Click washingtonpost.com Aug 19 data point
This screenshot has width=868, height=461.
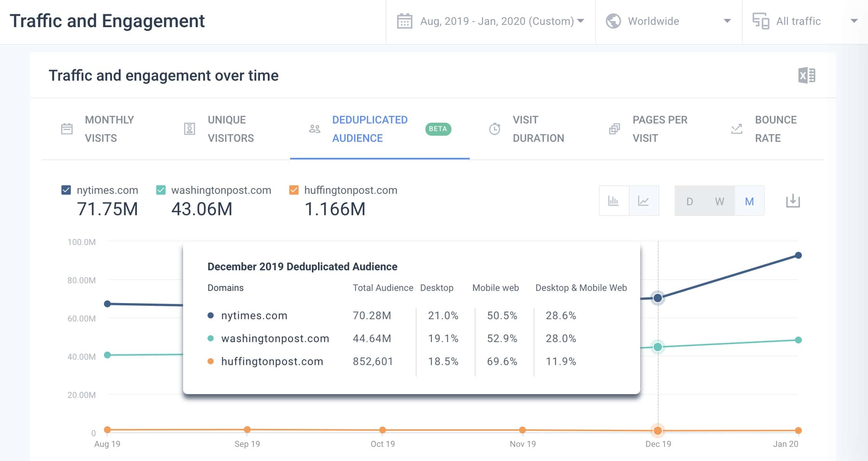tap(107, 355)
